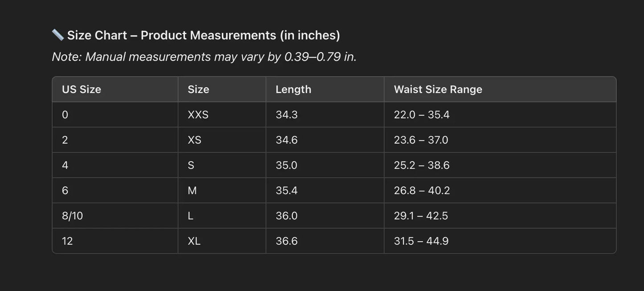Click the XS size cell

194,140
